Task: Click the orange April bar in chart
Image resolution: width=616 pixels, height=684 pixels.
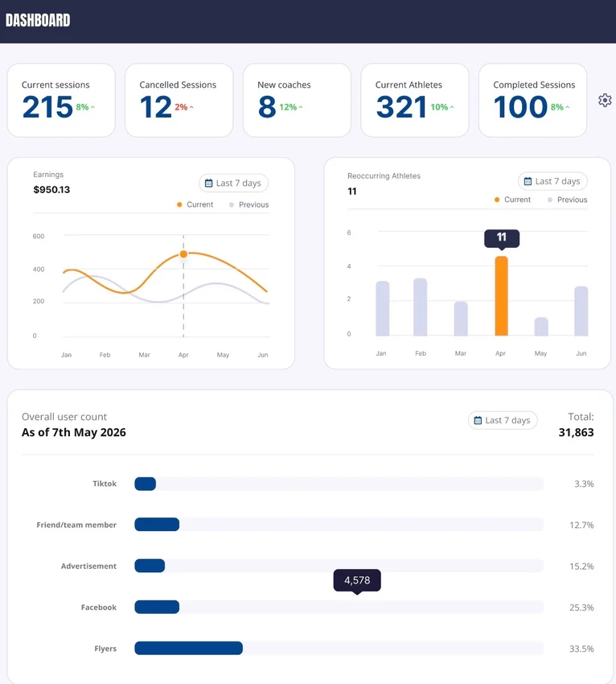Action: [501, 296]
